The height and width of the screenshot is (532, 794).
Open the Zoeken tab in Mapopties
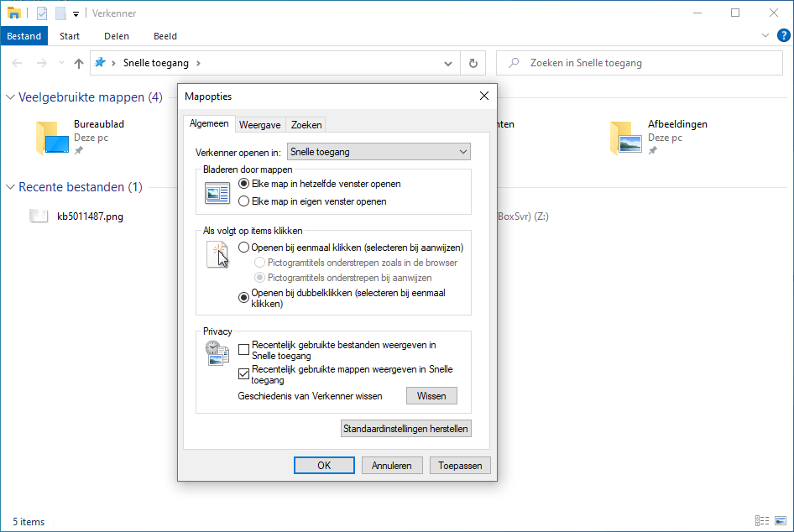306,125
